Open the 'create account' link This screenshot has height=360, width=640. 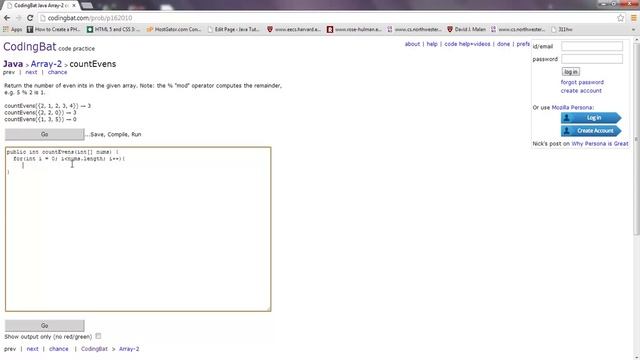tap(581, 91)
